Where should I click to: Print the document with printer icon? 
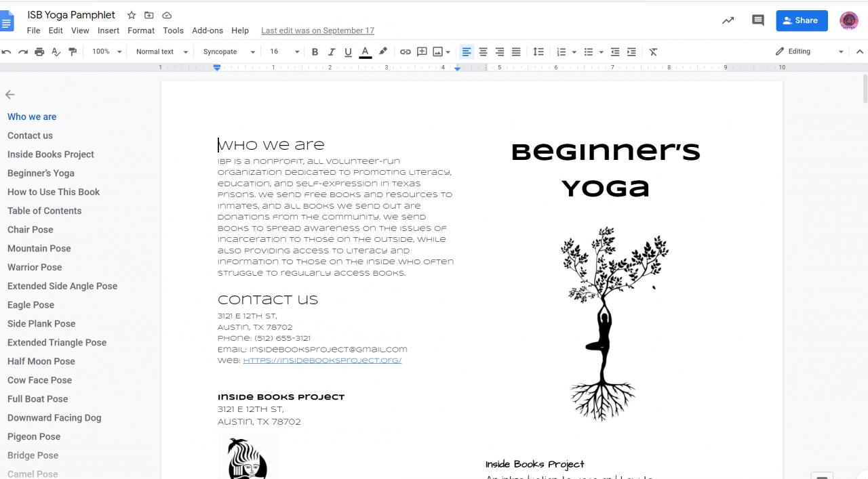(x=39, y=52)
